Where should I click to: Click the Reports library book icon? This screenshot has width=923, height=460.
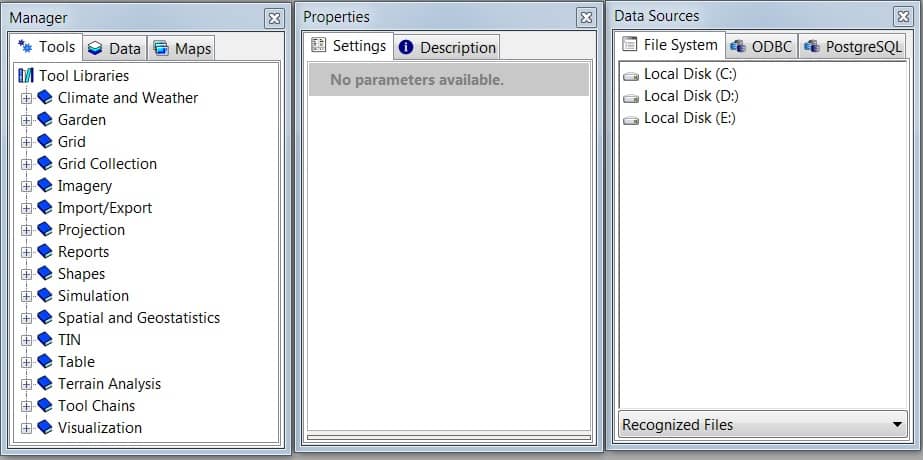point(45,251)
